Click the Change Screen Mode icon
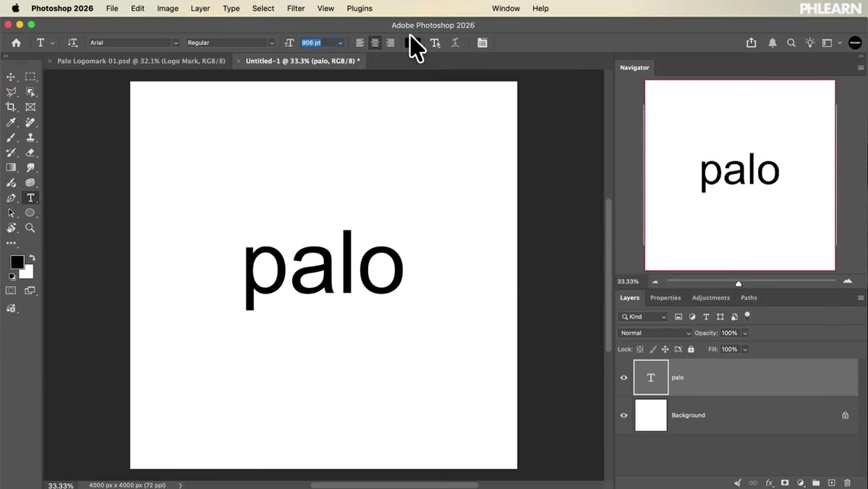Image resolution: width=868 pixels, height=489 pixels. (x=30, y=290)
